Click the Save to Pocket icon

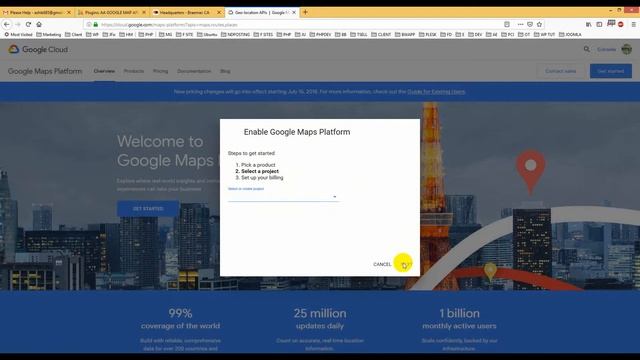pyautogui.click(x=530, y=24)
